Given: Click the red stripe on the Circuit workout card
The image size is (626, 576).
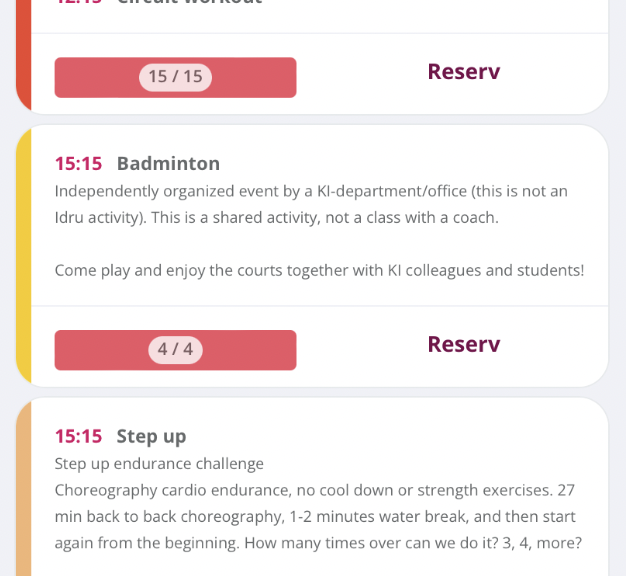Looking at the screenshot, I should tap(24, 54).
